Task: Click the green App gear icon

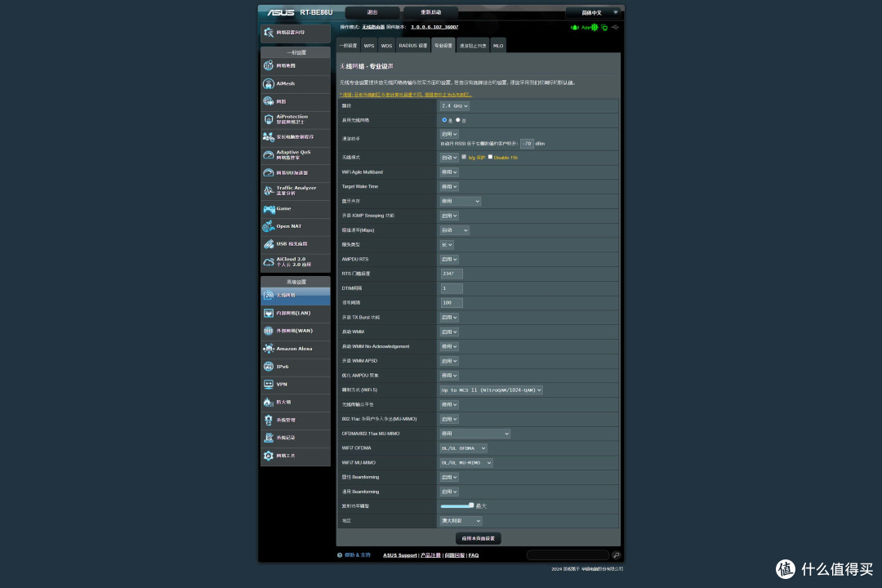Action: [x=595, y=27]
